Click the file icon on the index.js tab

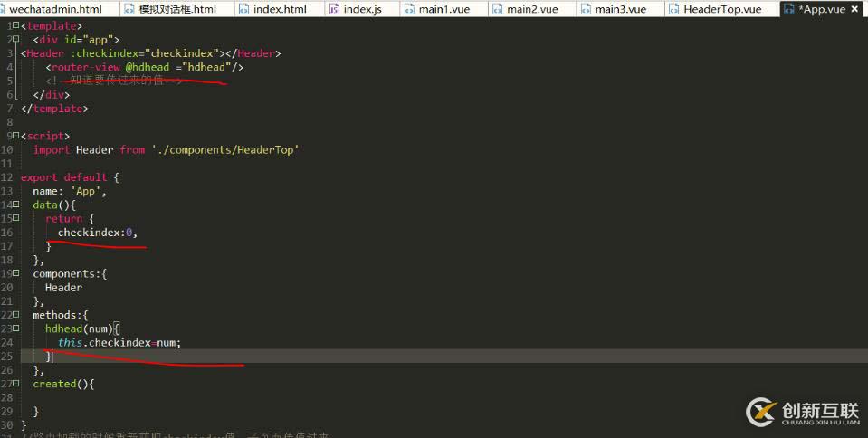coord(334,9)
